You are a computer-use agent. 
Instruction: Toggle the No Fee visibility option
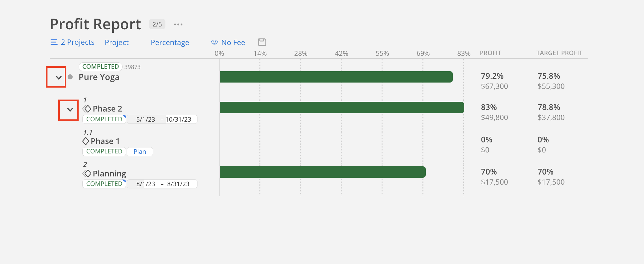click(233, 42)
